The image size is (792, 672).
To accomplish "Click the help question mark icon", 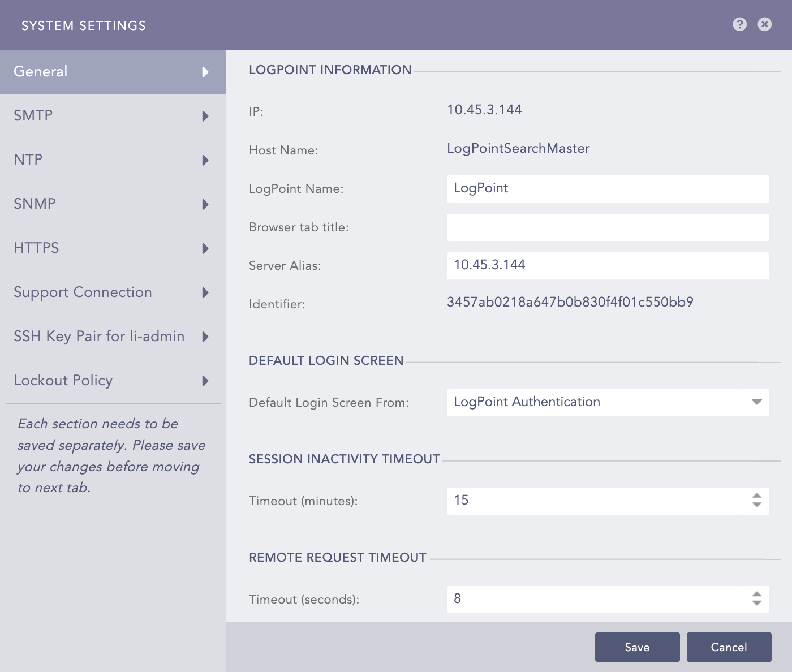I will coord(739,24).
